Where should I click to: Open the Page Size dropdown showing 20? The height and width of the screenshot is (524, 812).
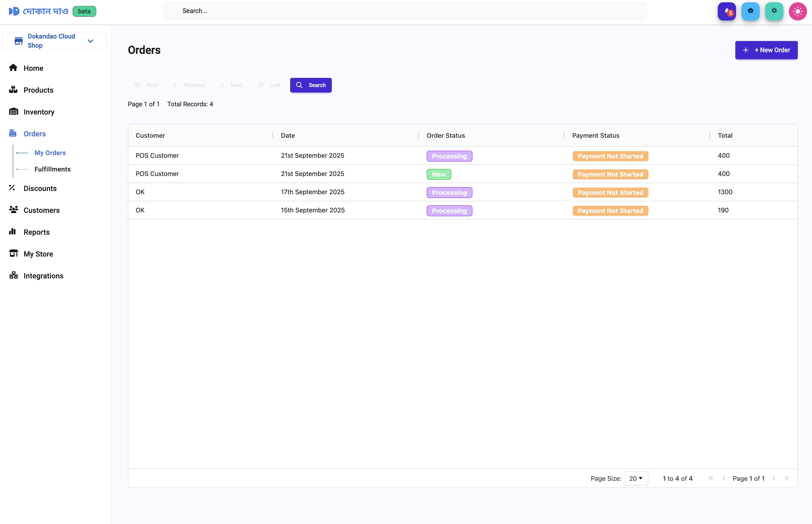[x=637, y=478]
